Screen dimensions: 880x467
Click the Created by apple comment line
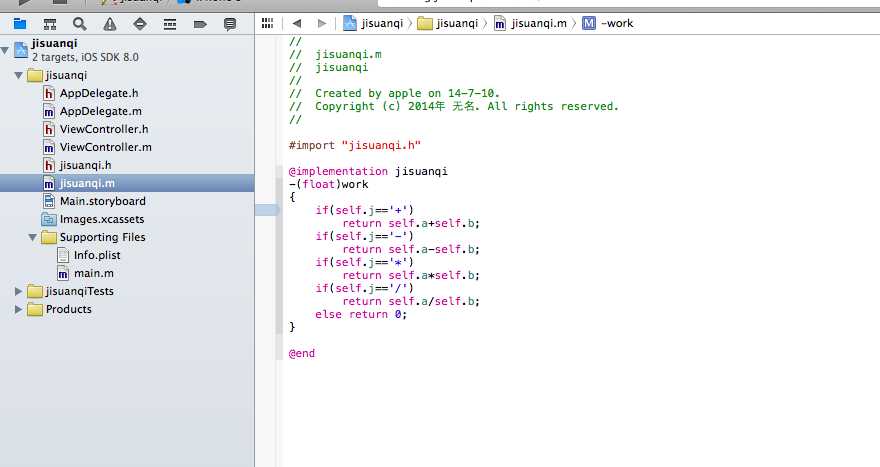point(394,93)
